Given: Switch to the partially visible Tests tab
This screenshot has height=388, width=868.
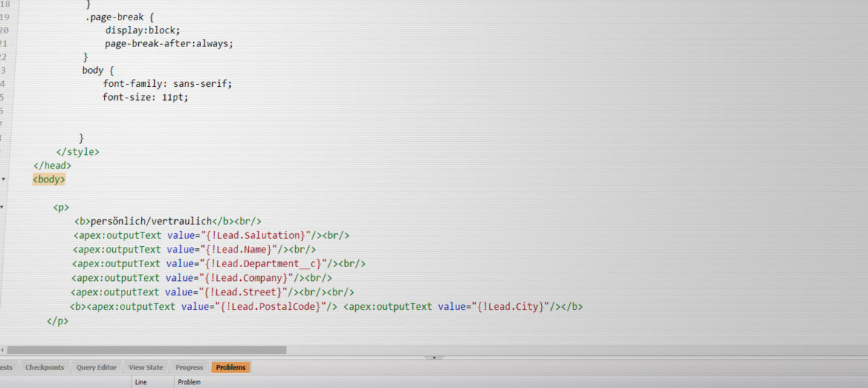Looking at the screenshot, I should [6, 367].
